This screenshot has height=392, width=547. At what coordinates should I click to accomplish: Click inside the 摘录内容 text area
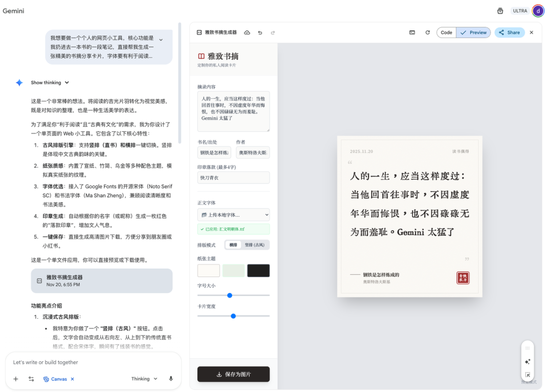pyautogui.click(x=233, y=110)
